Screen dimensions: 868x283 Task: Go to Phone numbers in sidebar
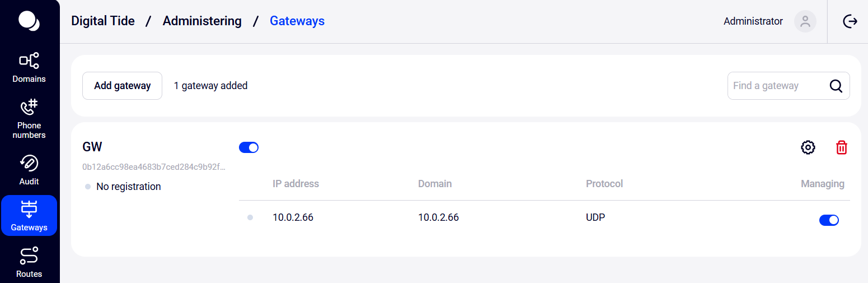pyautogui.click(x=29, y=119)
